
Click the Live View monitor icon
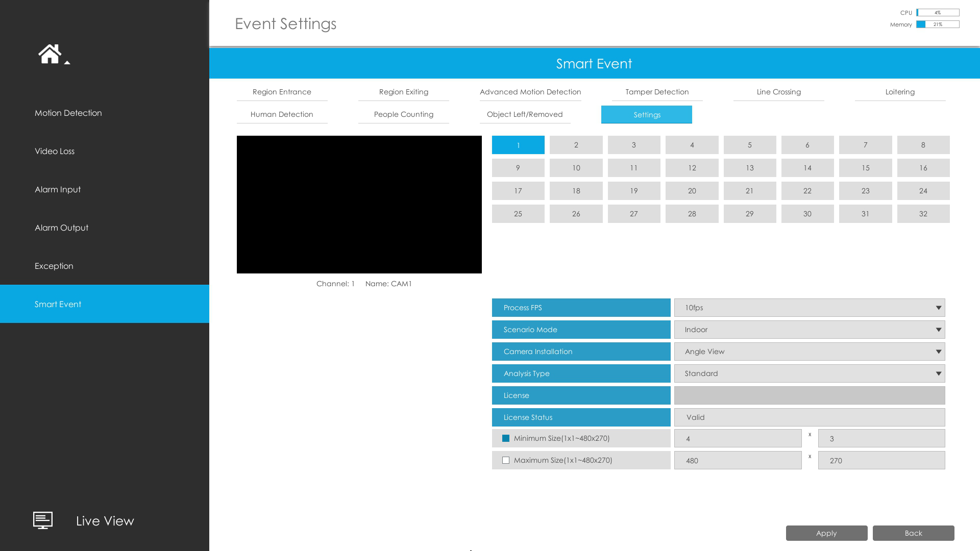point(43,520)
